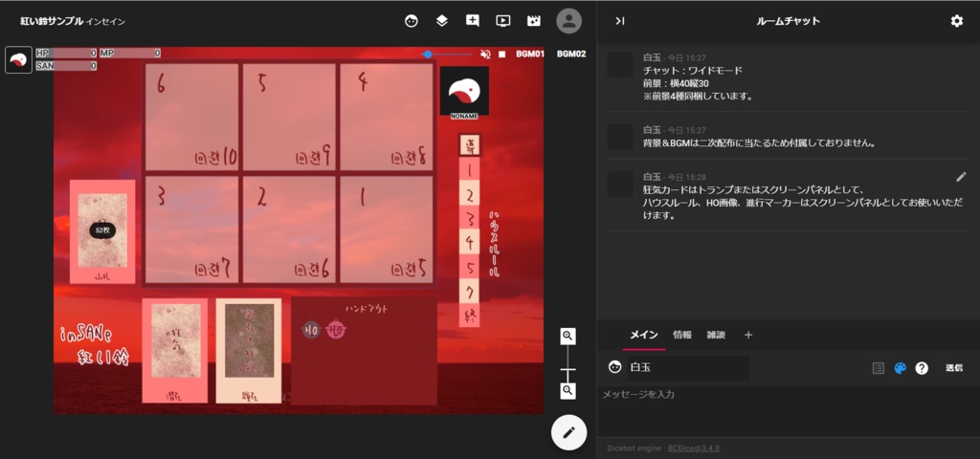Click the 背景＆BGM distribution notice message
This screenshot has width=980, height=459.
pos(759,143)
